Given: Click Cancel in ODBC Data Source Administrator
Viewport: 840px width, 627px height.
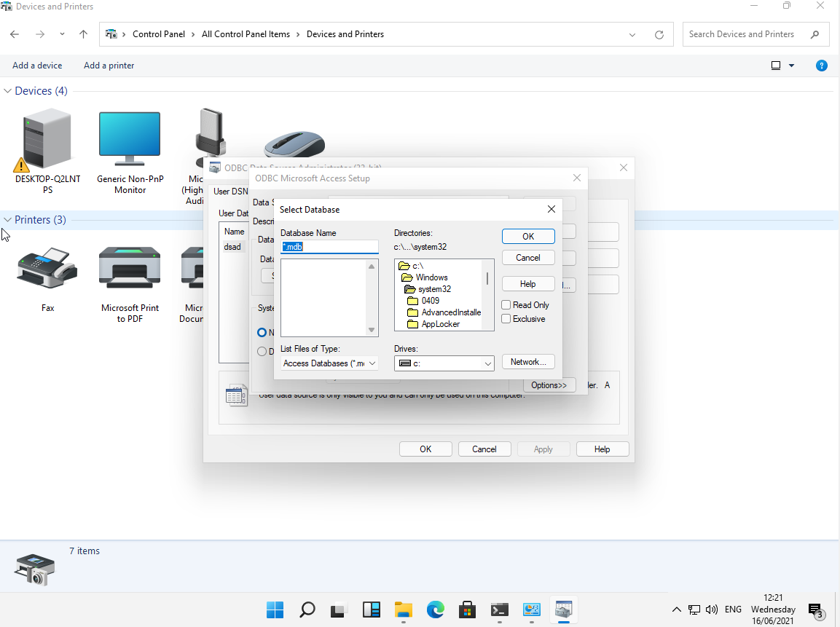Looking at the screenshot, I should click(x=484, y=449).
